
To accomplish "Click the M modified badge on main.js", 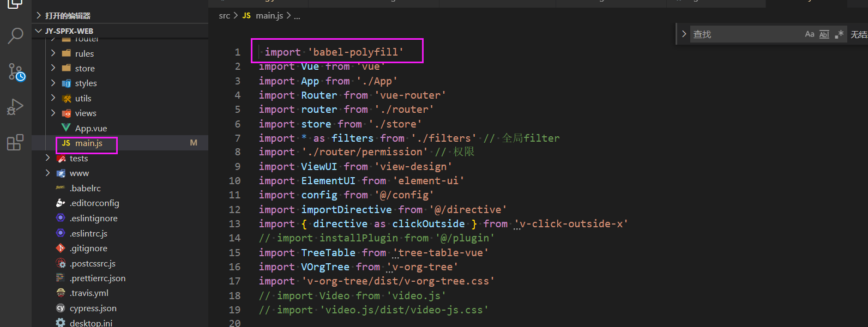I will [x=194, y=143].
